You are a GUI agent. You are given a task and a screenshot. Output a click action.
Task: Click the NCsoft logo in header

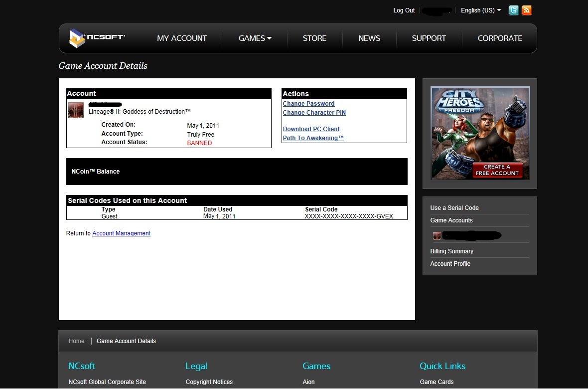97,38
